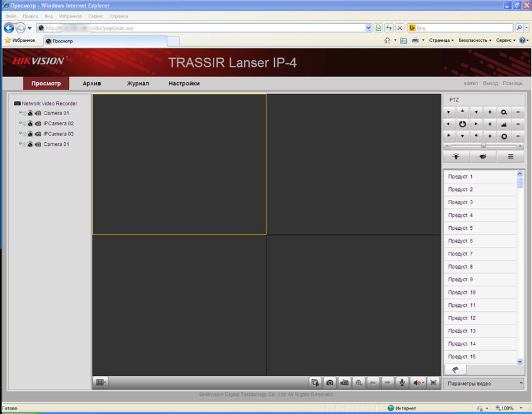Open the PTZ menu (three lines) button
The image size is (532, 414).
510,157
